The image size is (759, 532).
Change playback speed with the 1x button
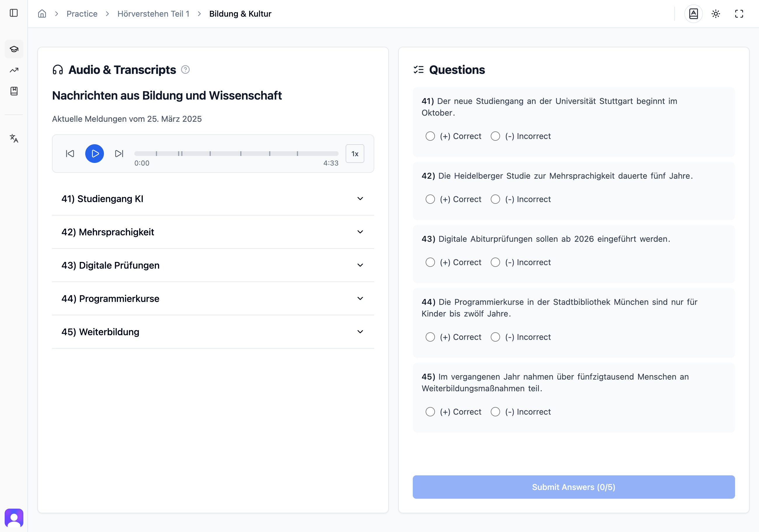(355, 153)
